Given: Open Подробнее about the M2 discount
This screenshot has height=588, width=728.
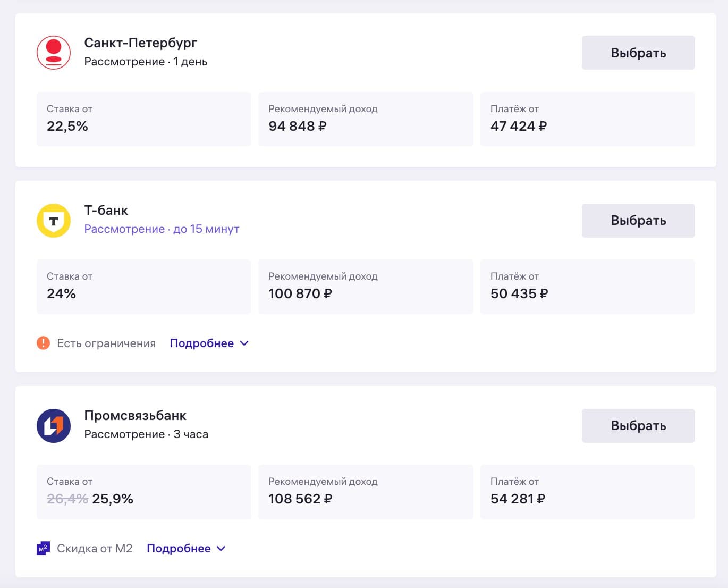Looking at the screenshot, I should click(179, 549).
